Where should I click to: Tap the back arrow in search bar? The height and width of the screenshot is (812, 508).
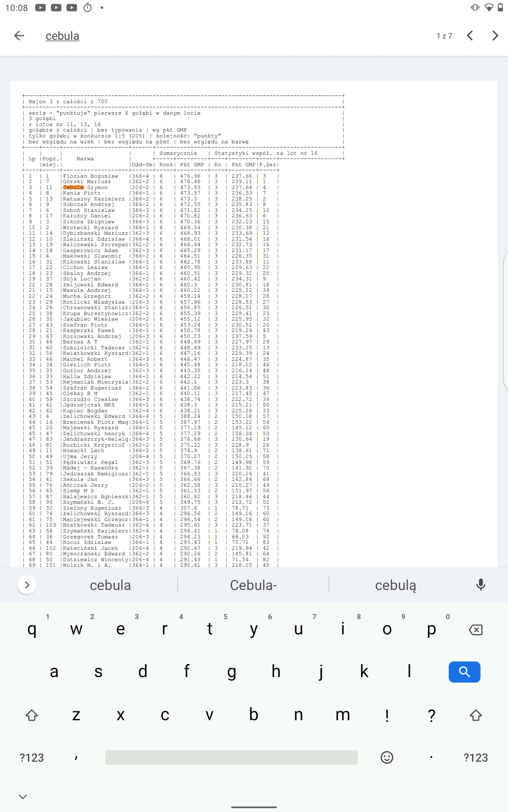pos(19,36)
